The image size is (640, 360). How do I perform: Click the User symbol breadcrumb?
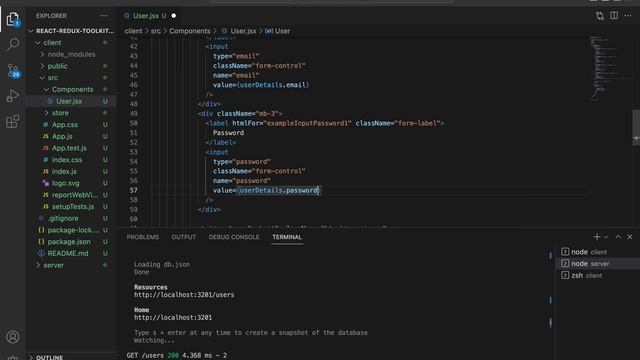pos(278,31)
